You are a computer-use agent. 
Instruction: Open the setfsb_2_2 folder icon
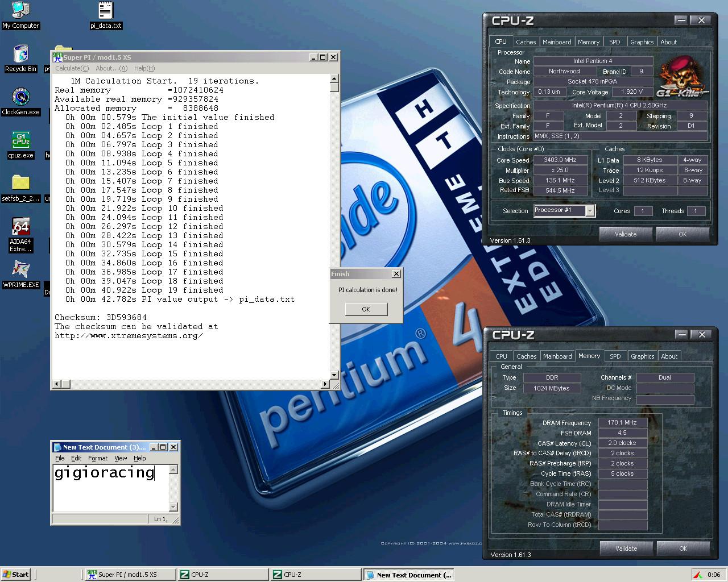click(x=20, y=188)
